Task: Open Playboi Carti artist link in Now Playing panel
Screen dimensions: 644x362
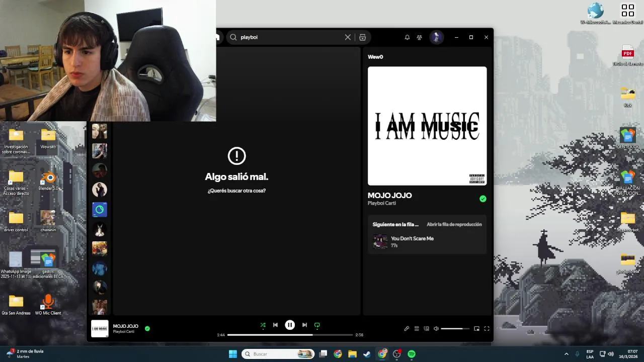Action: click(382, 203)
